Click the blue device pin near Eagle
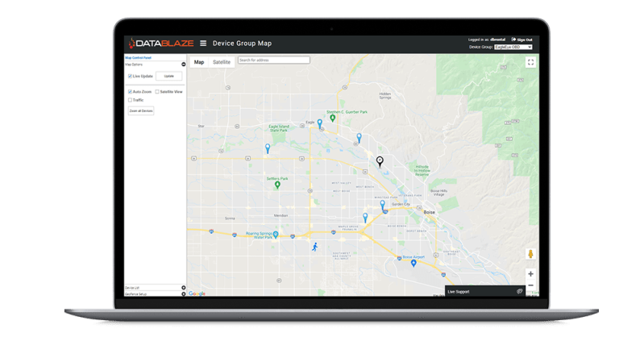 319,123
